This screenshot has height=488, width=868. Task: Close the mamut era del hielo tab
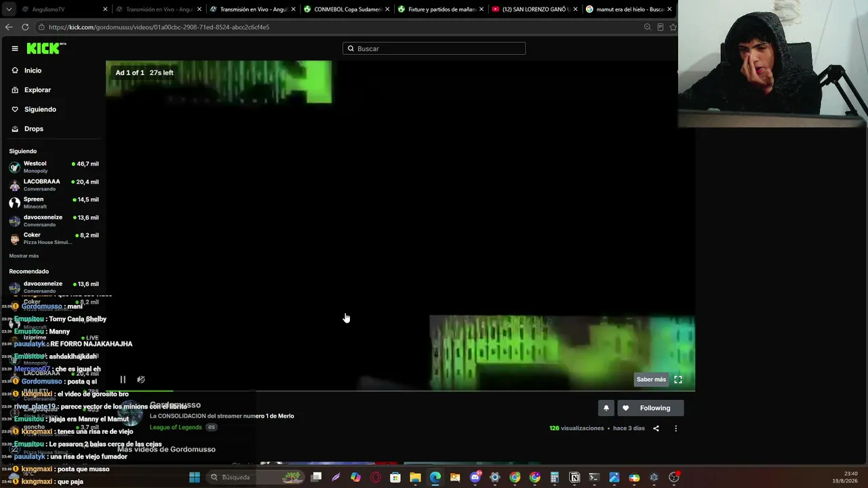669,9
